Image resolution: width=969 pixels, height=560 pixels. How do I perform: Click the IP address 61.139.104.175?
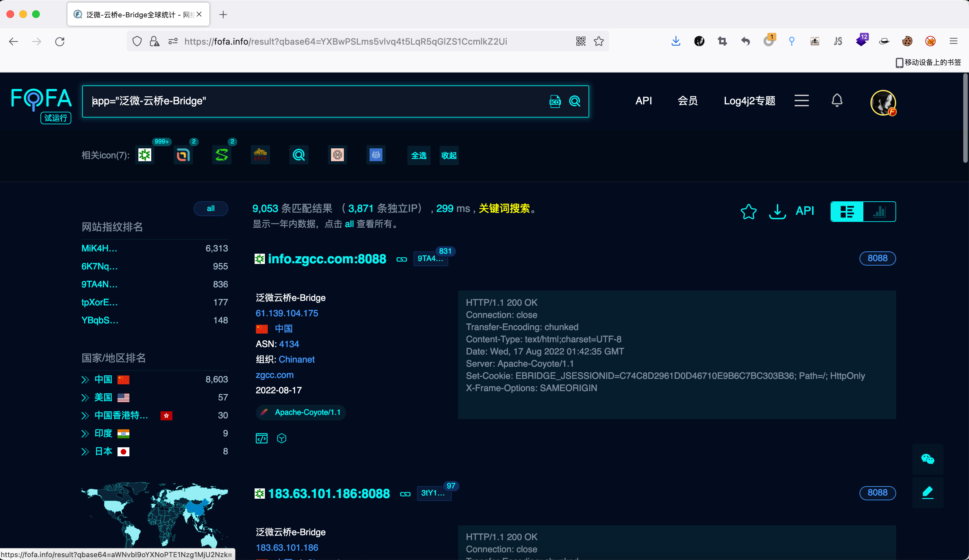[x=287, y=313]
